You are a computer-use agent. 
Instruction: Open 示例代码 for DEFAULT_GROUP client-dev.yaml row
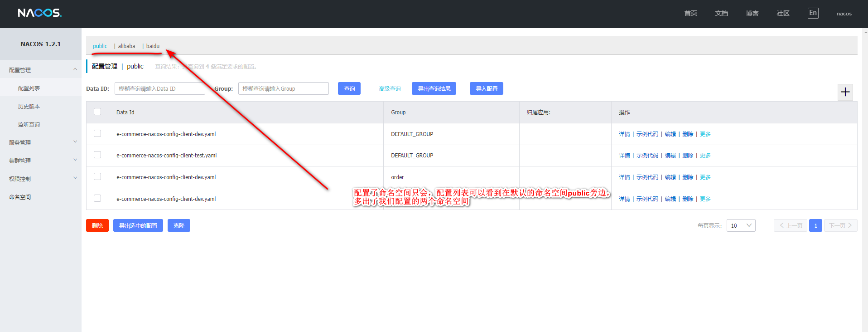point(647,134)
